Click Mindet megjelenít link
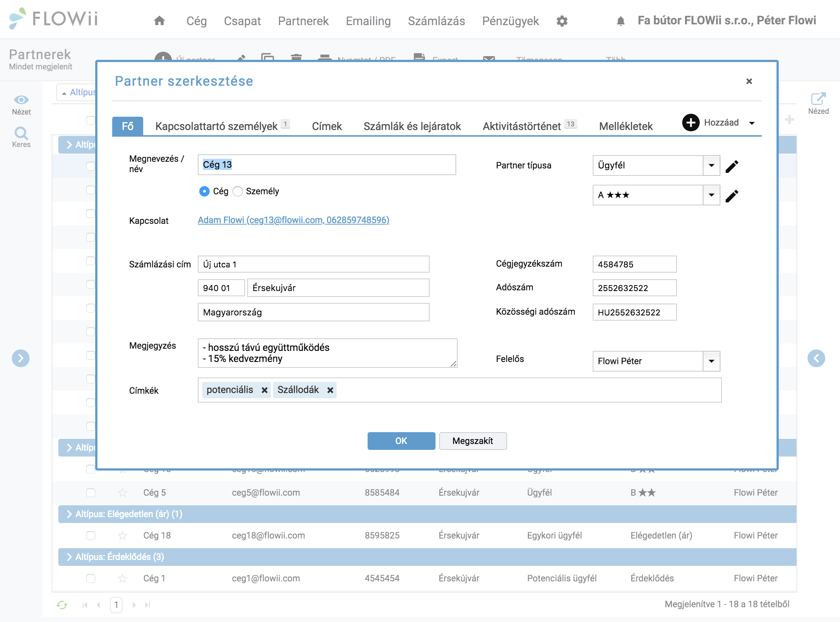This screenshot has width=840, height=622. tap(41, 66)
